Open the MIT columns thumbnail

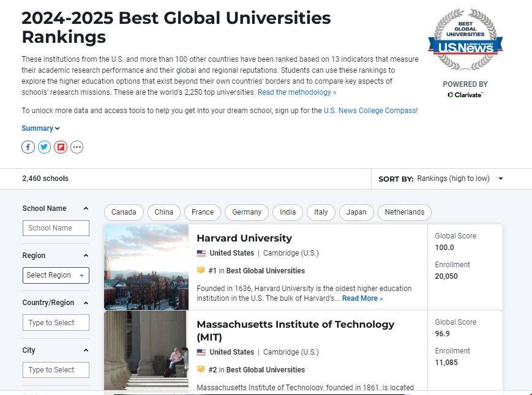pos(146,351)
